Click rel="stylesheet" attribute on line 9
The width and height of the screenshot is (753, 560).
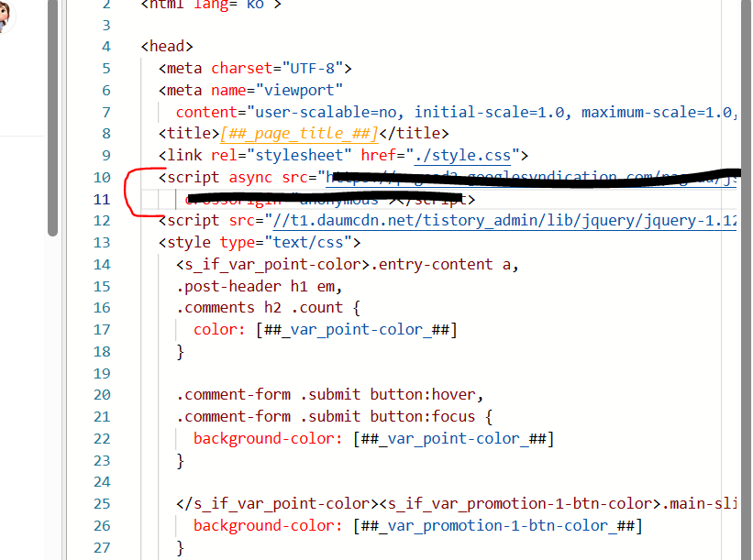click(281, 156)
